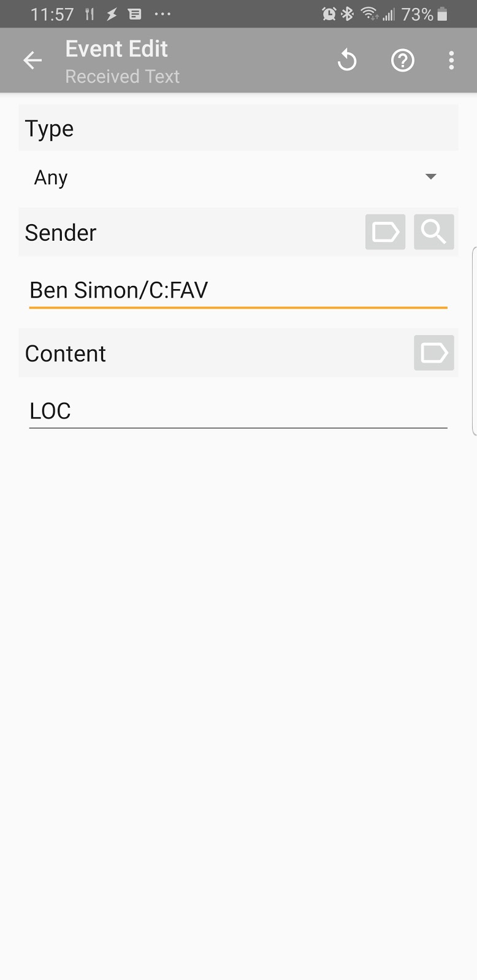The height and width of the screenshot is (980, 477).
Task: Tap the back arrow to leave Event Edit
Action: [32, 60]
